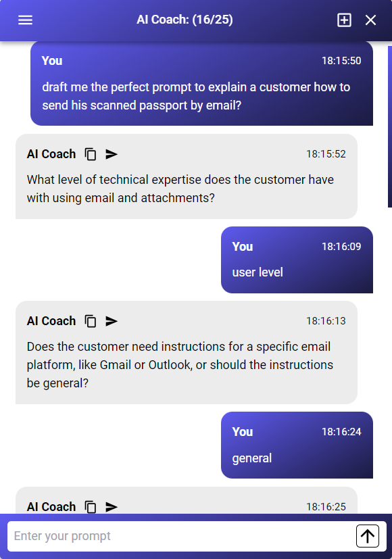Image resolution: width=392 pixels, height=559 pixels.
Task: Click the 18:16:09 timestamp
Action: tap(341, 246)
